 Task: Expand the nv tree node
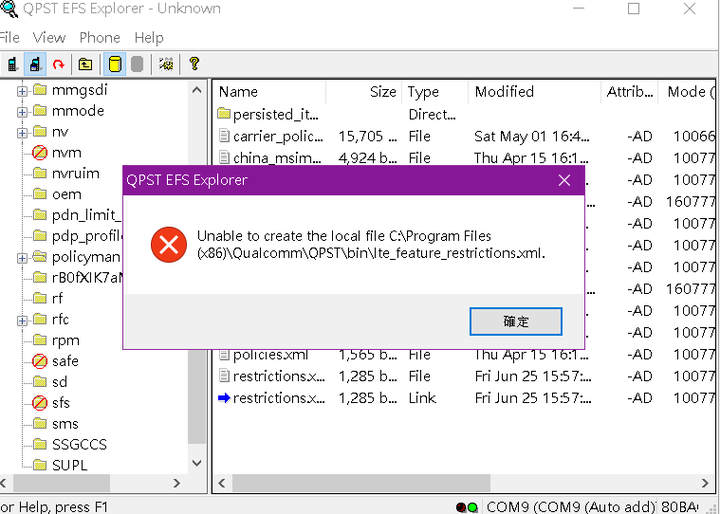pyautogui.click(x=22, y=133)
